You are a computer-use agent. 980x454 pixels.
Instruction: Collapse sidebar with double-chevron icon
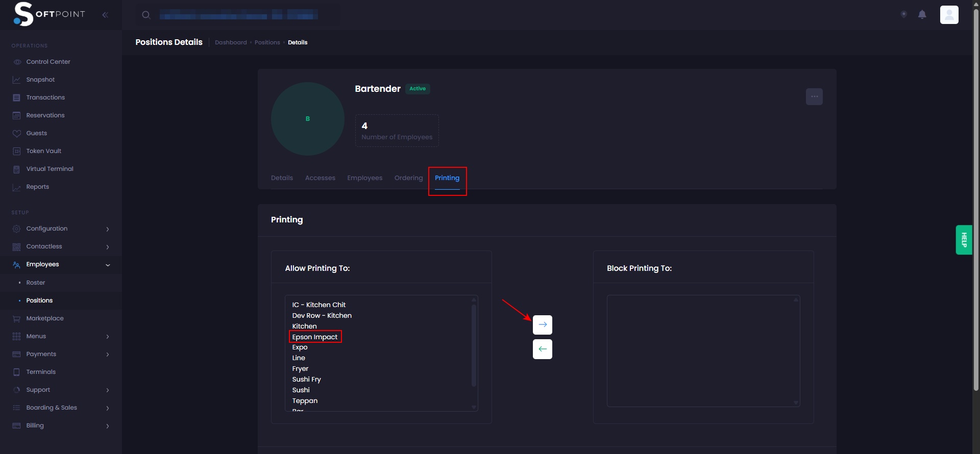tap(105, 15)
